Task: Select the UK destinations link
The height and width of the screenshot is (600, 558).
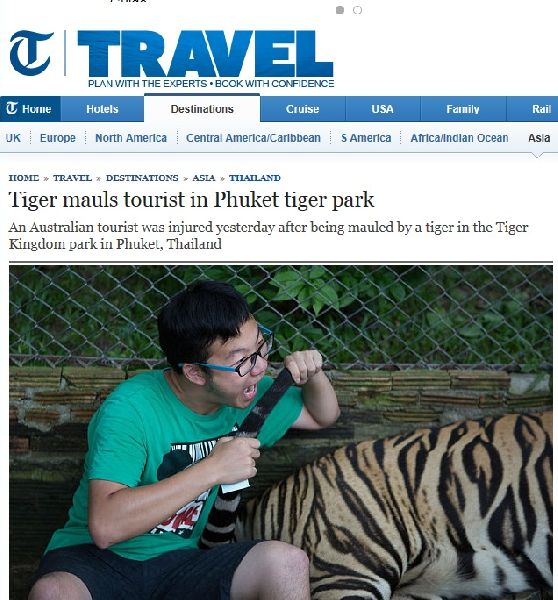Action: coord(13,138)
